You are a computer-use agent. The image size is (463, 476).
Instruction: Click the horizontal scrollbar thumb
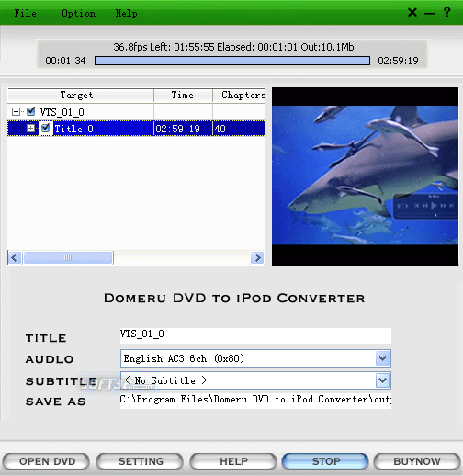[x=68, y=257]
